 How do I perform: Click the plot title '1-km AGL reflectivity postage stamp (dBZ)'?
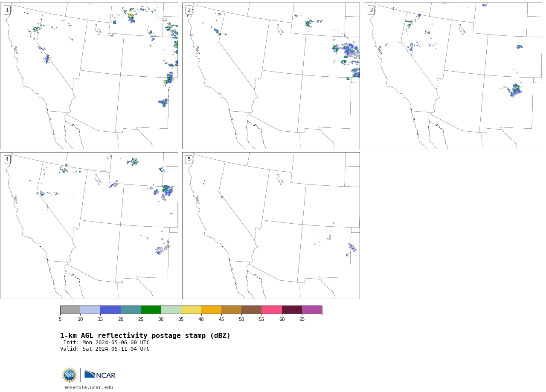[145, 336]
